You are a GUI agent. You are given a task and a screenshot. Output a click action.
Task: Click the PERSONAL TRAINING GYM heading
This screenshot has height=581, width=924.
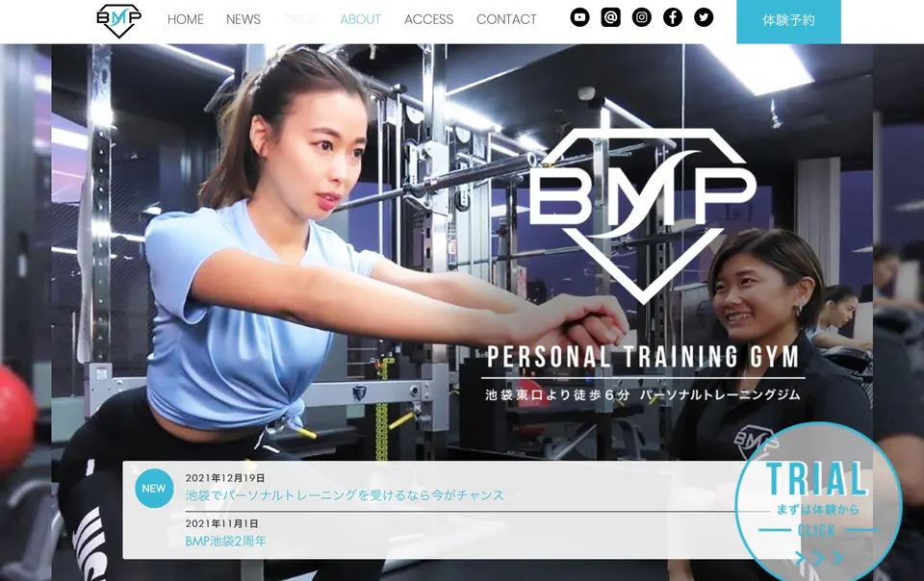(643, 357)
